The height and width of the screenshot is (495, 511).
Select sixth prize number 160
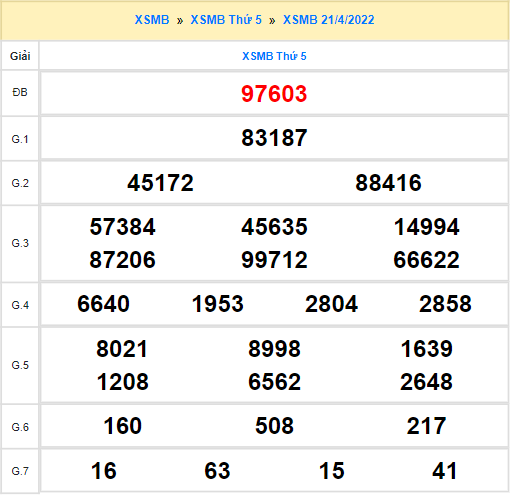click(122, 426)
